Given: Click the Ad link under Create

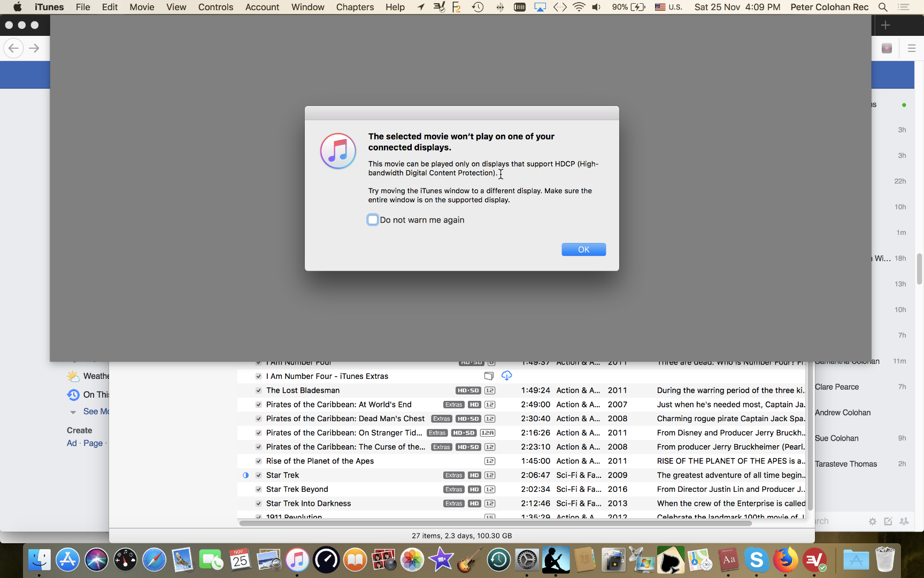Looking at the screenshot, I should click(72, 443).
